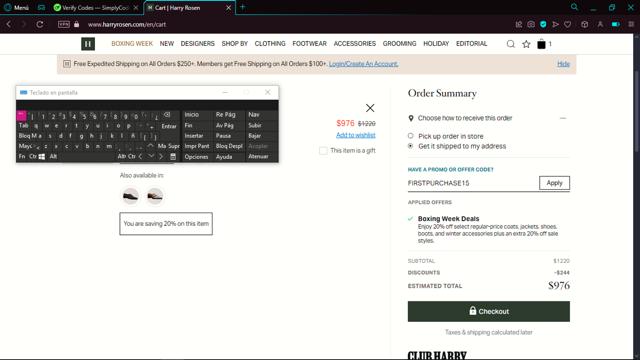This screenshot has width=640, height=360.
Task: Go back with the browser back arrow
Action: [x=9, y=24]
